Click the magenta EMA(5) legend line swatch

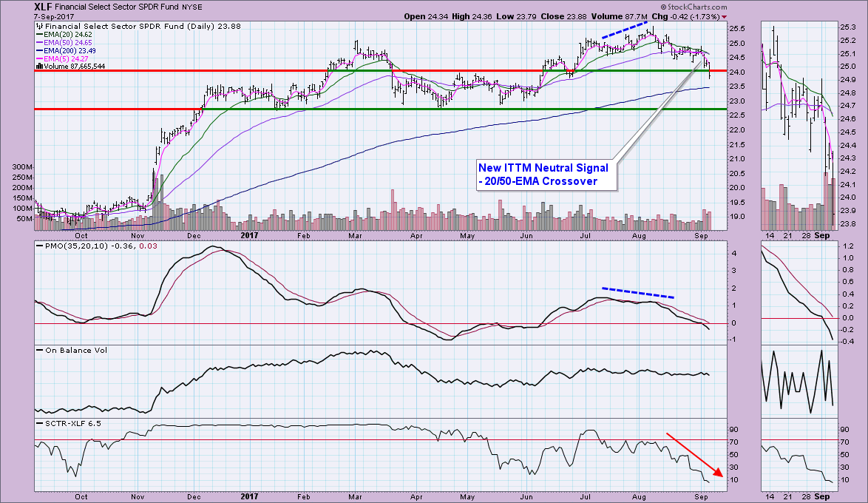click(38, 58)
